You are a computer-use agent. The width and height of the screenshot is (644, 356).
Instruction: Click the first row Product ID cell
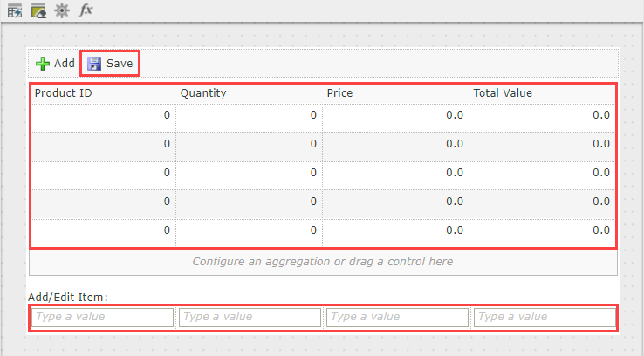(x=103, y=115)
